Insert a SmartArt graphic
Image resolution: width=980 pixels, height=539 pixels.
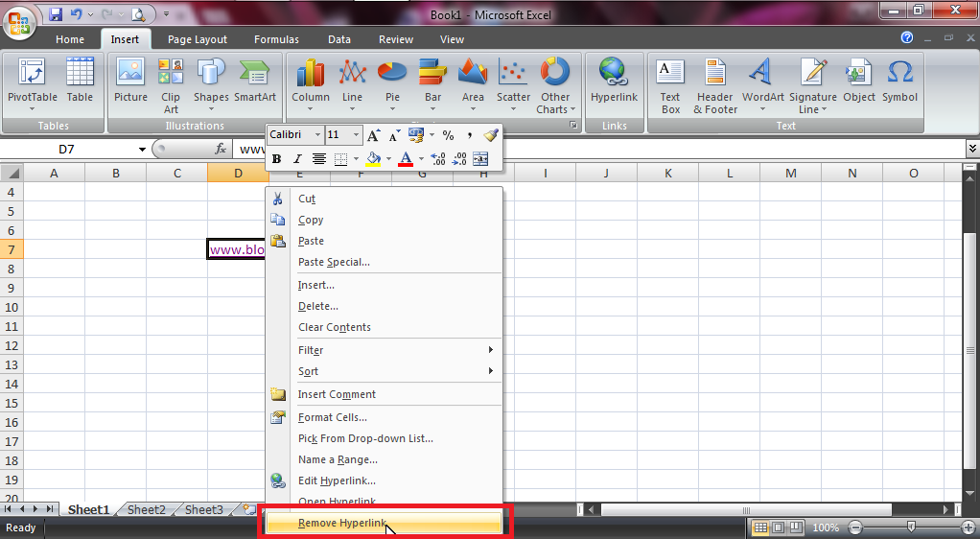click(255, 80)
